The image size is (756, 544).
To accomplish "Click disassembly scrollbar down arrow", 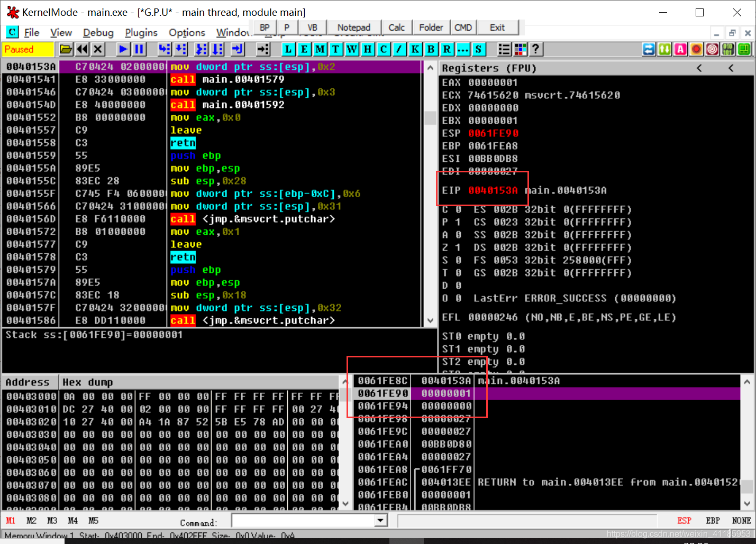I will point(430,320).
